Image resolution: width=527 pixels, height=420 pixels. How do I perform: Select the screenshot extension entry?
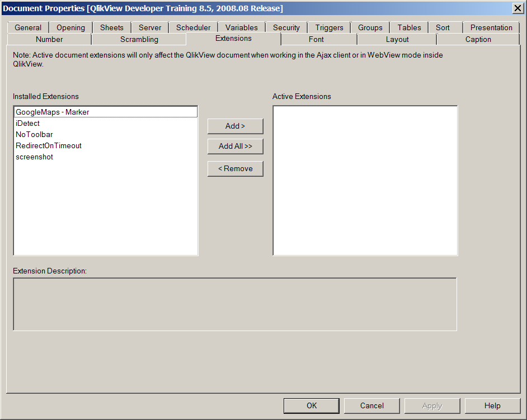(x=106, y=157)
